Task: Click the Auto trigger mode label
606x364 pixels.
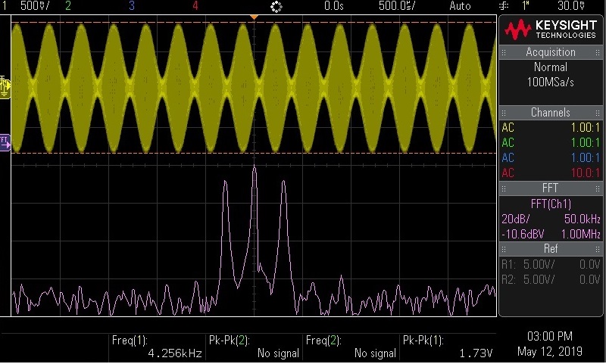Action: pos(460,6)
